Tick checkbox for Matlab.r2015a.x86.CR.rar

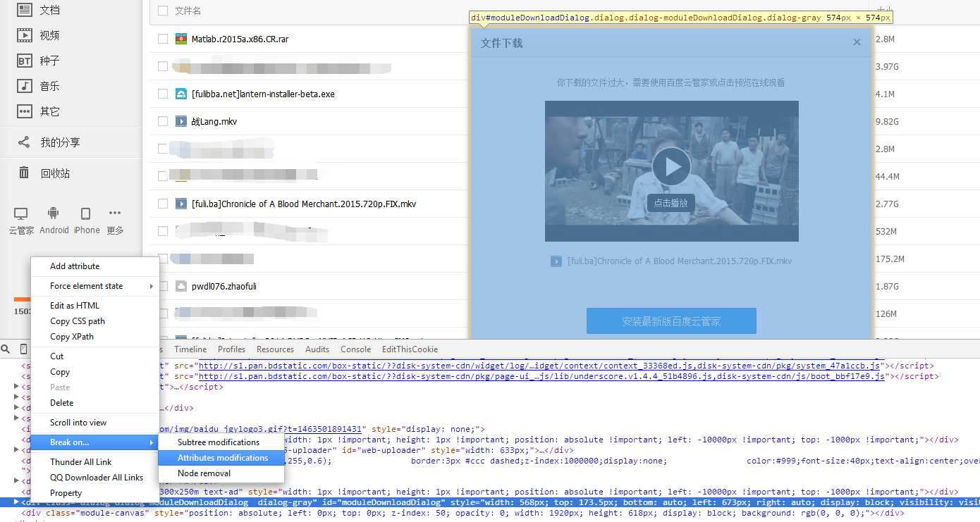pos(163,39)
